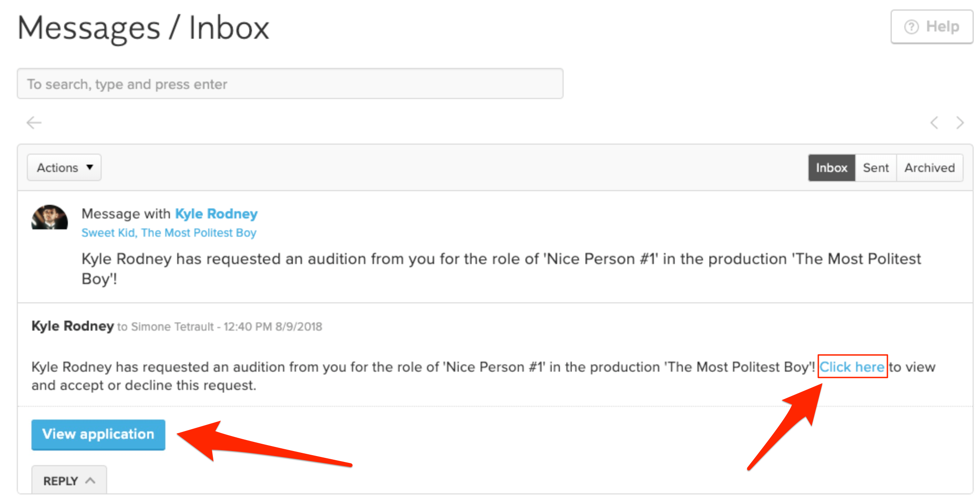Click the Sweet Kid link
Screen dimensions: 980x498
coord(108,233)
